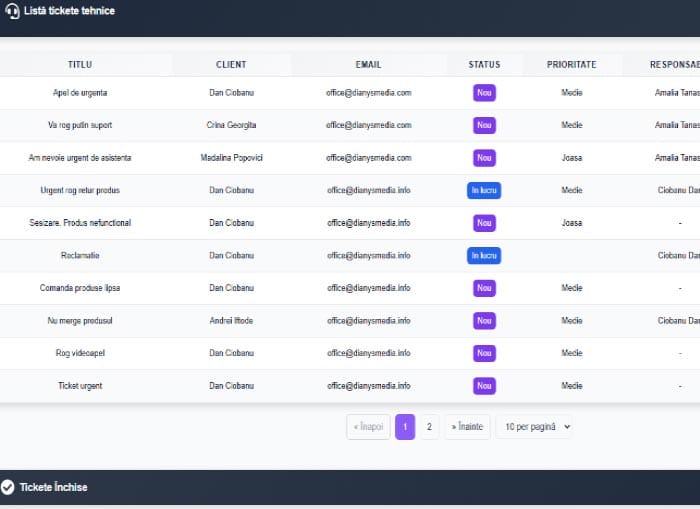Image resolution: width=700 pixels, height=509 pixels.
Task: Click the checkmark icon beside Tickete închise
Action: tap(8, 487)
